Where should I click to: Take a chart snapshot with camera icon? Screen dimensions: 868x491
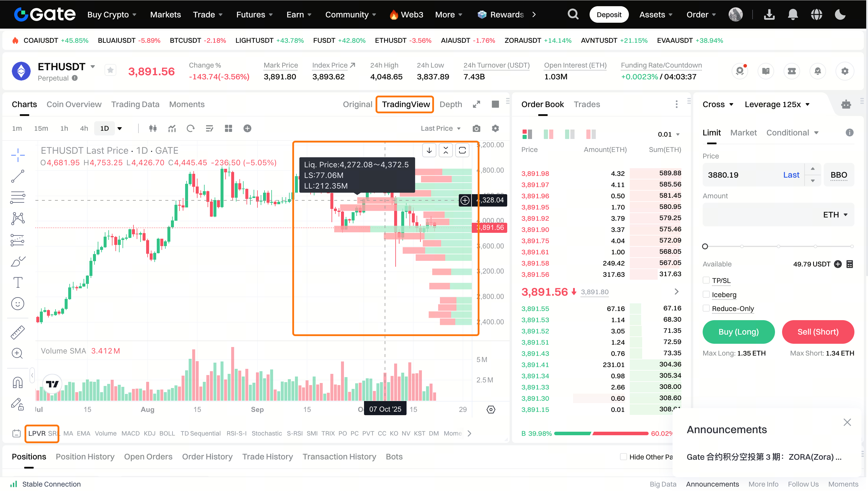pyautogui.click(x=476, y=128)
